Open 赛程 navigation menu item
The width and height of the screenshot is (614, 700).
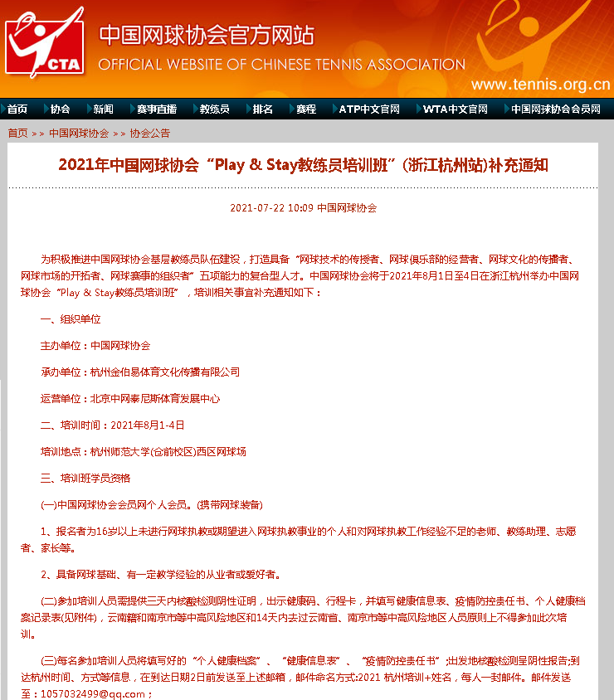306,109
